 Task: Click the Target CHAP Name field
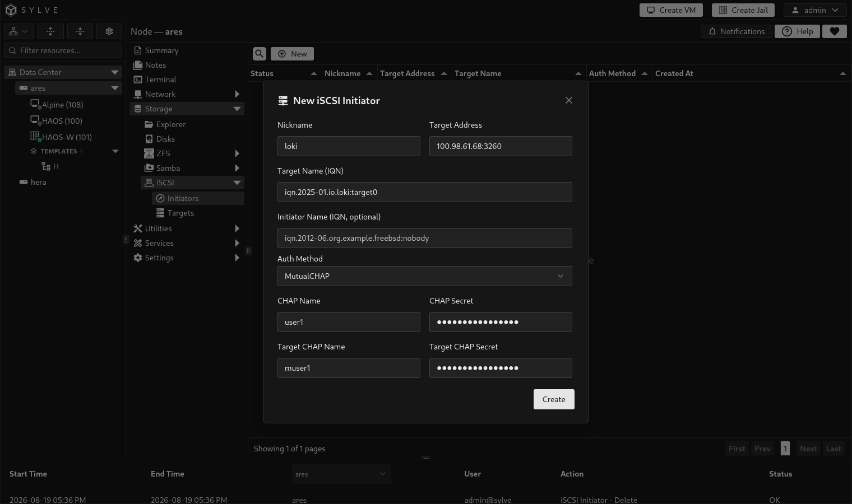(x=349, y=368)
